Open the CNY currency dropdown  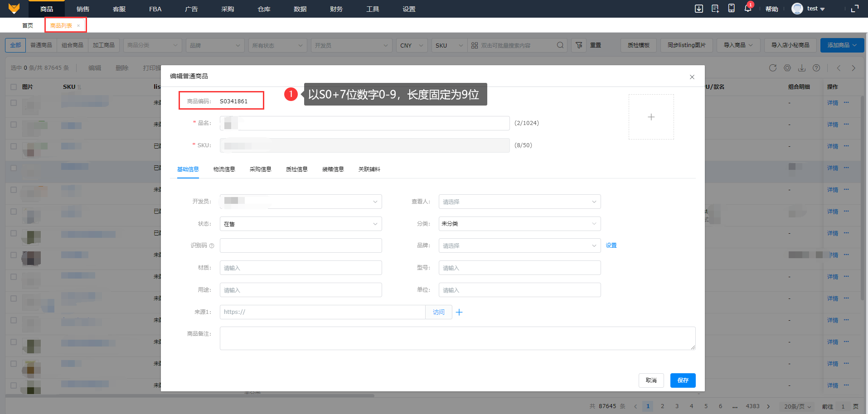412,45
